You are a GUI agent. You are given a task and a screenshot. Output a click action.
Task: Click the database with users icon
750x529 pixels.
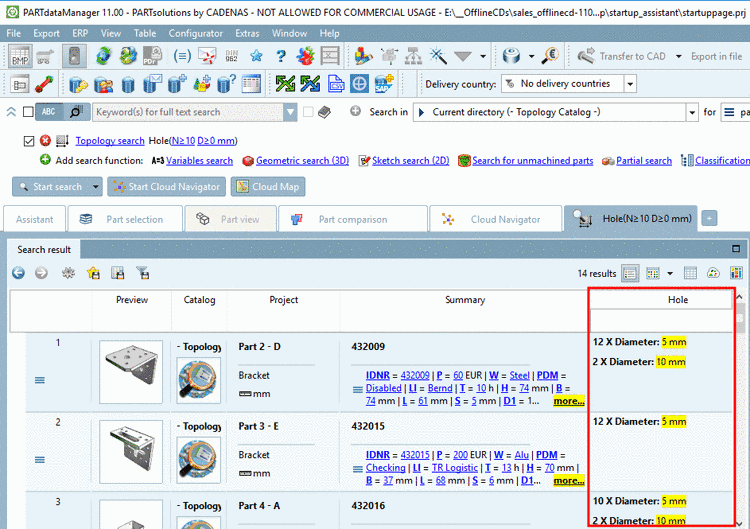tap(103, 84)
